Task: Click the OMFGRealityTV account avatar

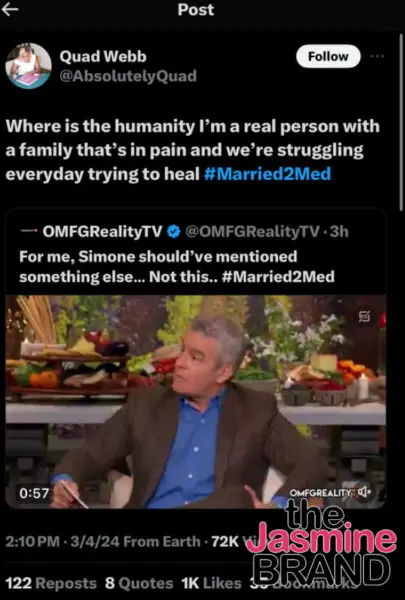Action: [x=29, y=231]
